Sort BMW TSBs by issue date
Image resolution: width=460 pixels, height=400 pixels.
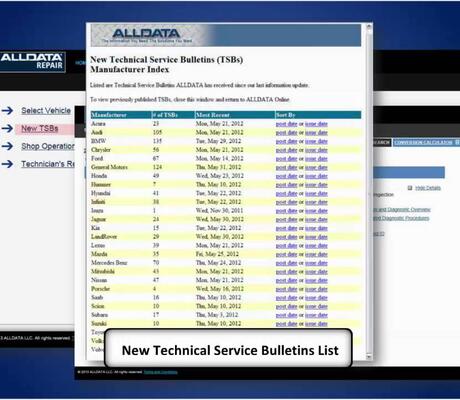tap(316, 141)
